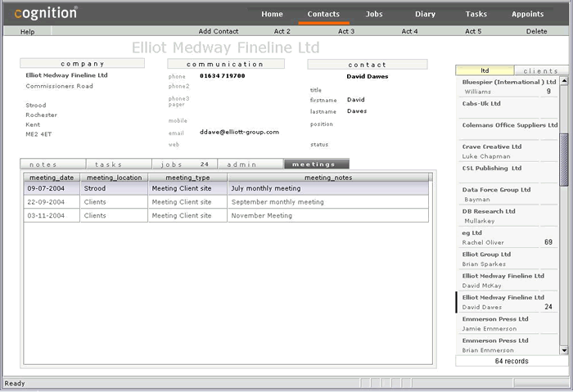The height and width of the screenshot is (392, 573).
Task: Click the July monthly meeting note
Action: tap(328, 188)
